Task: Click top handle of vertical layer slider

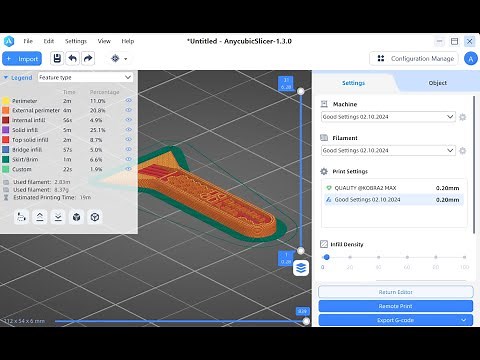Action: pyautogui.click(x=301, y=91)
